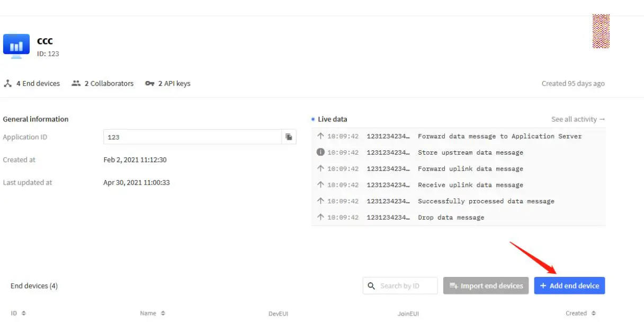Screen dimensions: 644x333
Task: Click the End devices fork icon
Action: pyautogui.click(x=8, y=84)
